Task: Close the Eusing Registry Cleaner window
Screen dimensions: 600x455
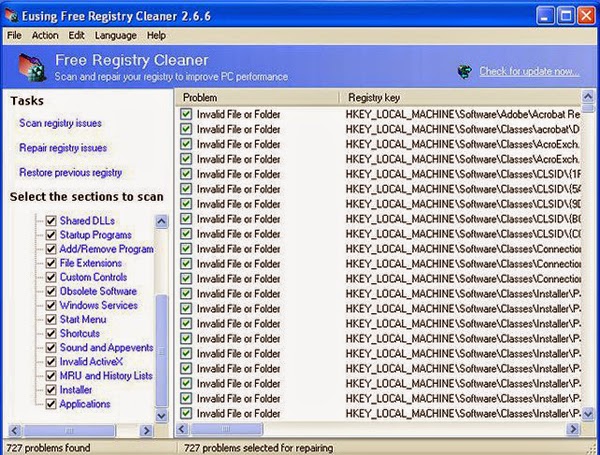Action: point(586,16)
